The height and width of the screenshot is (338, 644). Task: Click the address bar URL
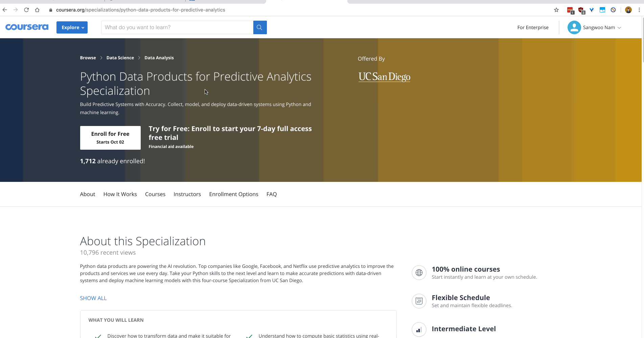coord(140,10)
